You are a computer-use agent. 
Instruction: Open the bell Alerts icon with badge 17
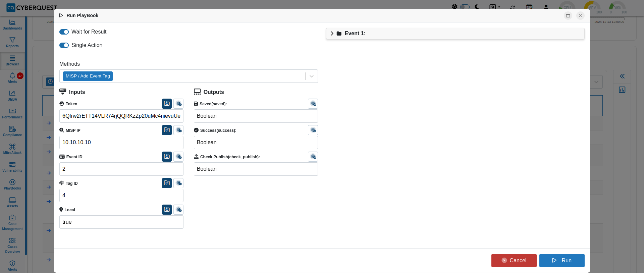(x=12, y=78)
